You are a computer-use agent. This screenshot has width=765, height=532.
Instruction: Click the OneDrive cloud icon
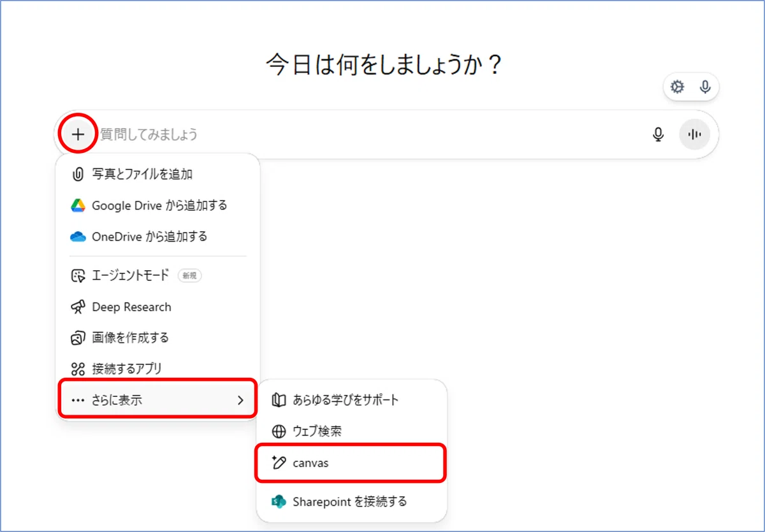78,236
